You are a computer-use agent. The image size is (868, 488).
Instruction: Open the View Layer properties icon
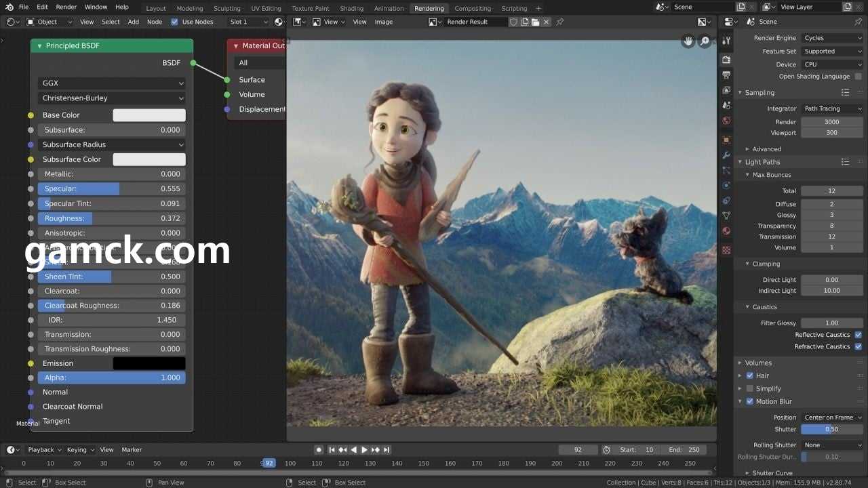click(x=726, y=90)
